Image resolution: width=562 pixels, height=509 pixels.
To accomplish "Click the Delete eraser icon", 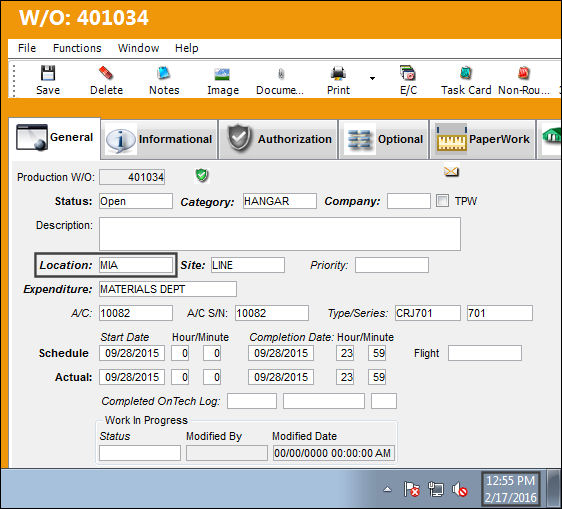I will pyautogui.click(x=106, y=73).
